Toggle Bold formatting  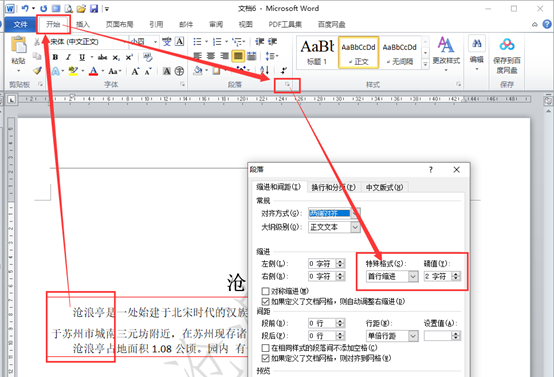55,57
